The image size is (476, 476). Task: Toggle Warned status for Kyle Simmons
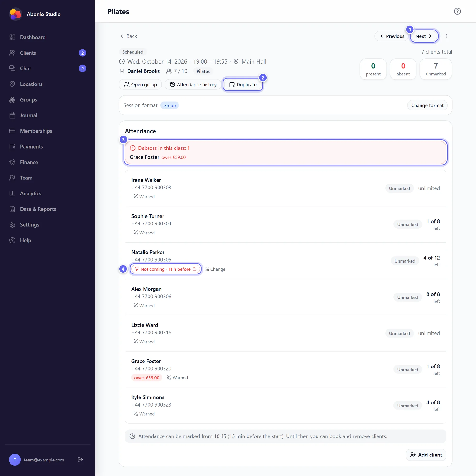coord(144,414)
